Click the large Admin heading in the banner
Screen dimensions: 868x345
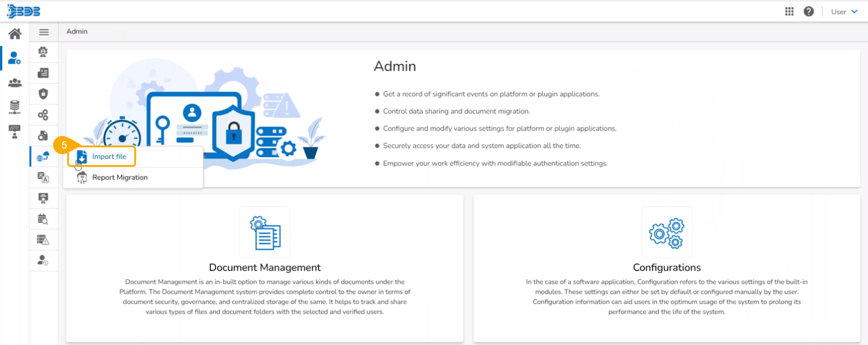[x=395, y=66]
